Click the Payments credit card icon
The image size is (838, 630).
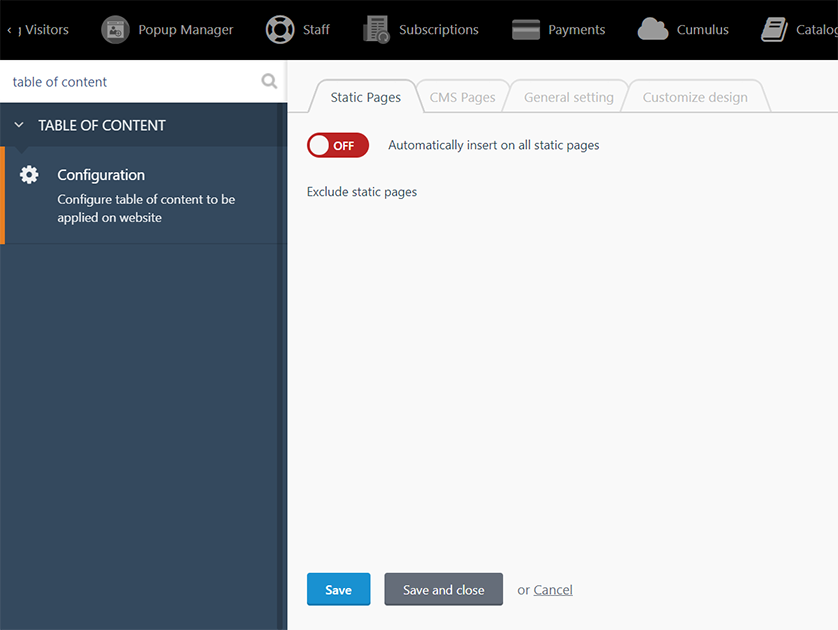pos(526,30)
